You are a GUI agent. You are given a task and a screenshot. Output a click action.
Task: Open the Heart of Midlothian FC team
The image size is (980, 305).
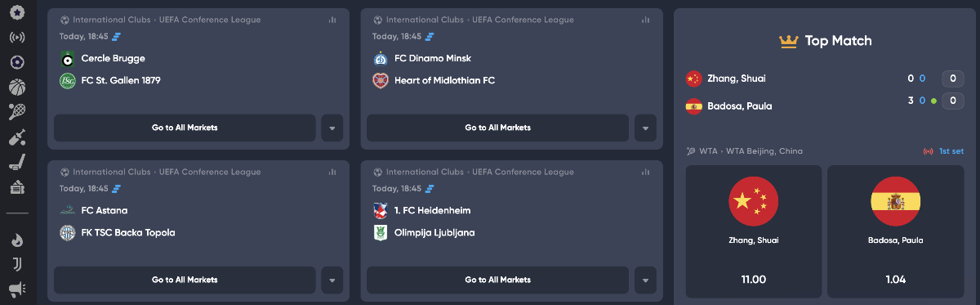(444, 80)
